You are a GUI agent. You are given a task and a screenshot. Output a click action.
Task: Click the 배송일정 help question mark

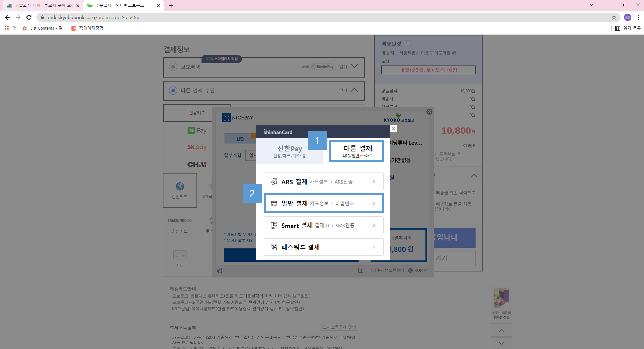coord(406,43)
